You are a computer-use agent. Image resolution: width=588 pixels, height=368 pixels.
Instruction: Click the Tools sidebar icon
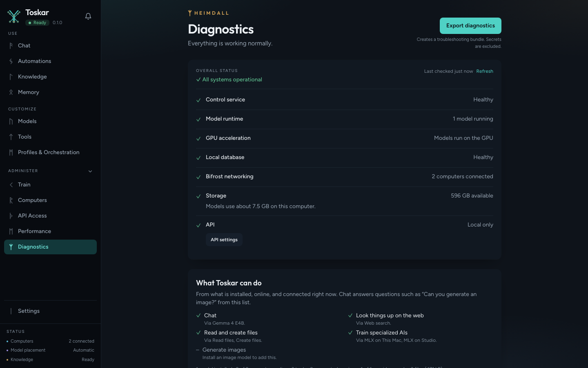(11, 137)
